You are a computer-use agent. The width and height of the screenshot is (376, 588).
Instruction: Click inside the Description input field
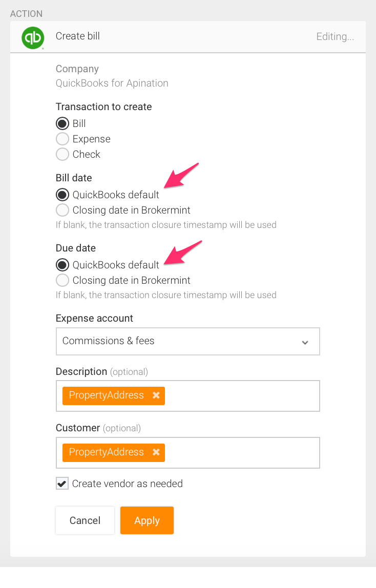241,396
